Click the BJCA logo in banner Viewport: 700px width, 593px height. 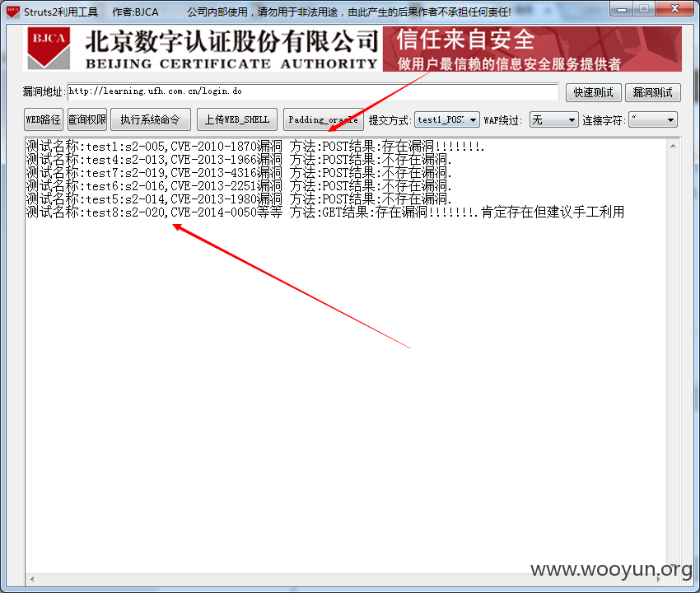(x=49, y=49)
